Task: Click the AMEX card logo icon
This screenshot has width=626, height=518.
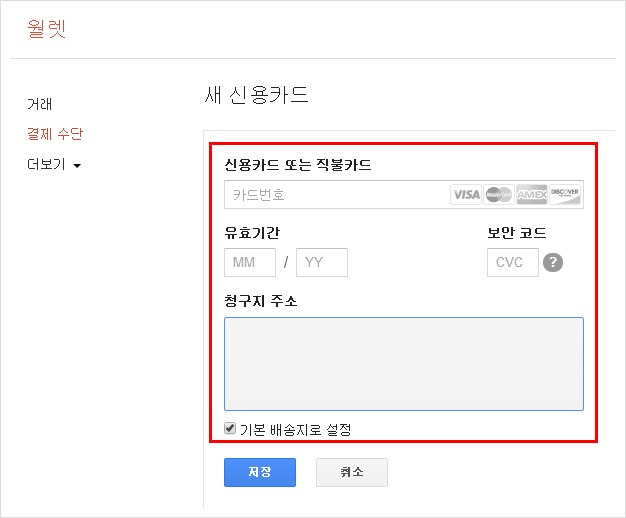Action: coord(532,194)
